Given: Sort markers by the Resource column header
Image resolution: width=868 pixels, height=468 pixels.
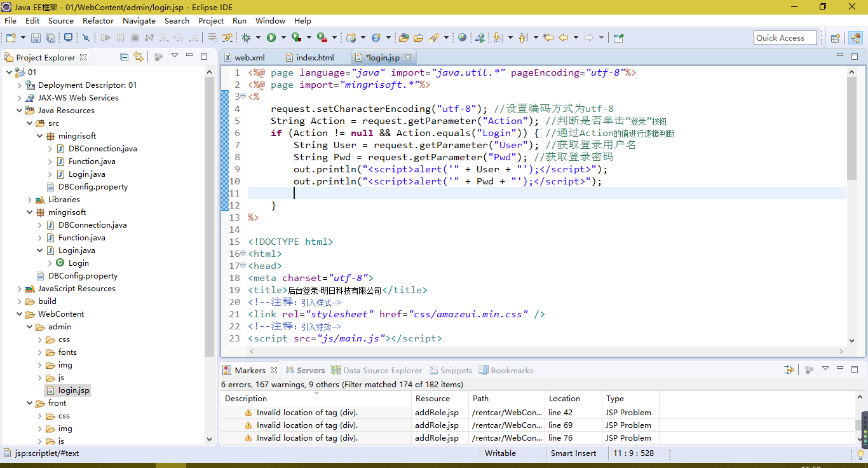Looking at the screenshot, I should [440, 399].
